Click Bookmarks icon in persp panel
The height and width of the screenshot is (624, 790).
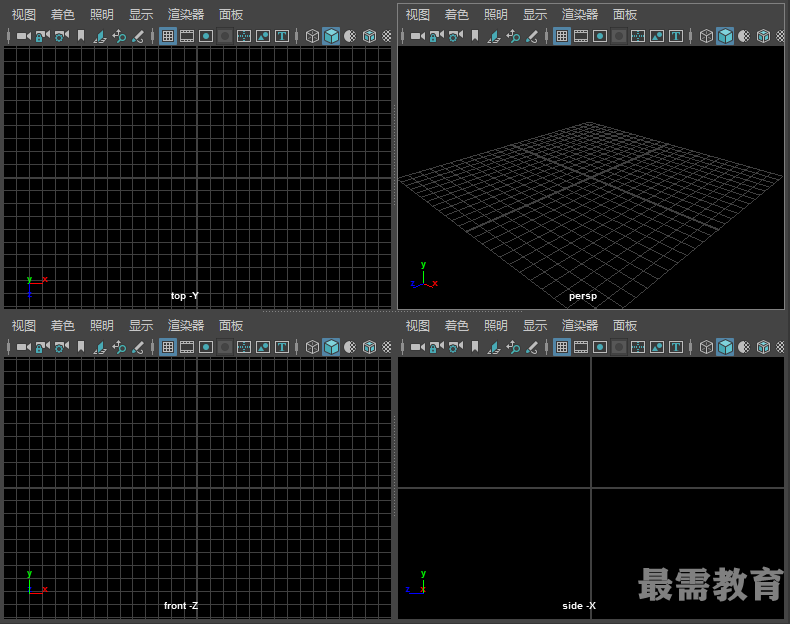[475, 36]
